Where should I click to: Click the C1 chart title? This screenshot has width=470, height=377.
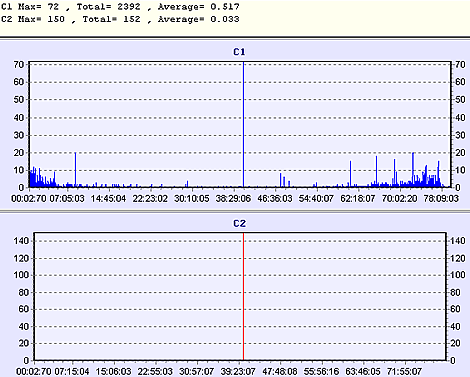(x=239, y=52)
